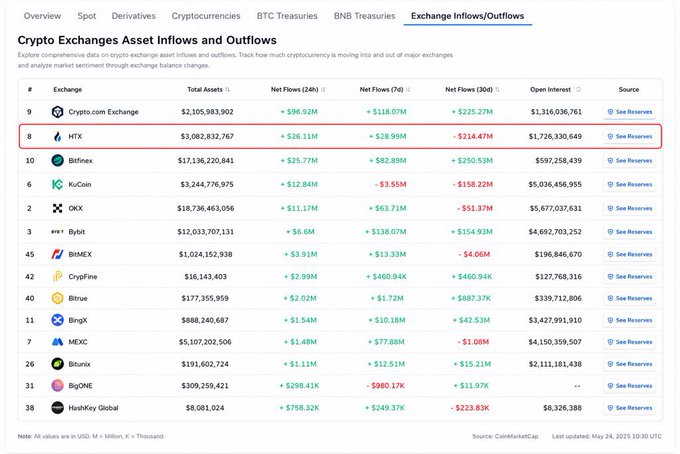The width and height of the screenshot is (680, 454).
Task: Click Crypto.com 24h net flow +$96.92M
Action: coord(299,112)
